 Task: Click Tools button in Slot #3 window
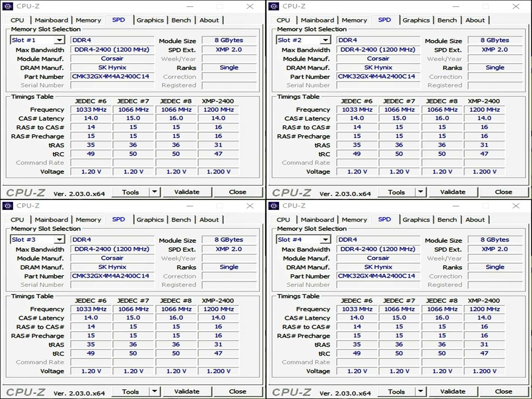(130, 392)
